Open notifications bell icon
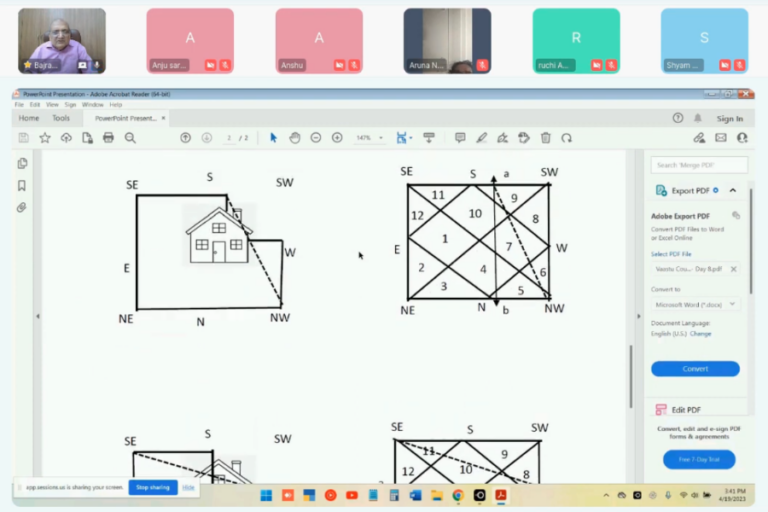The image size is (768, 512). click(x=697, y=118)
